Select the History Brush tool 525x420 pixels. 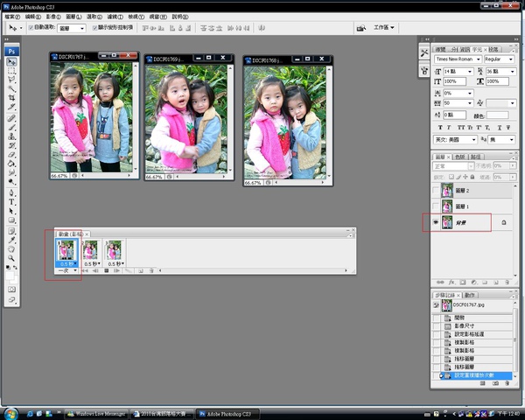(11, 145)
